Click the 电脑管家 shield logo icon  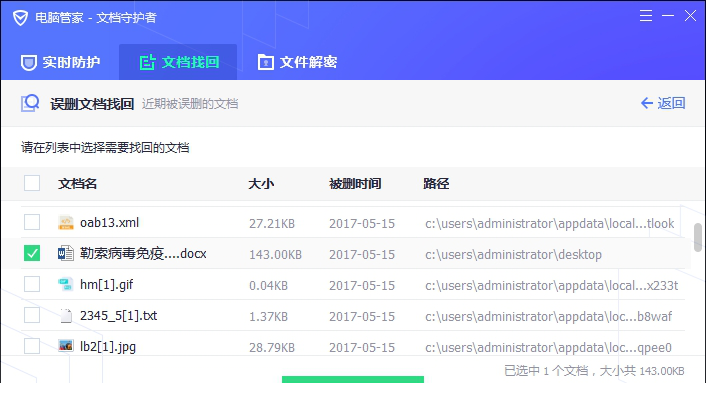[20, 18]
